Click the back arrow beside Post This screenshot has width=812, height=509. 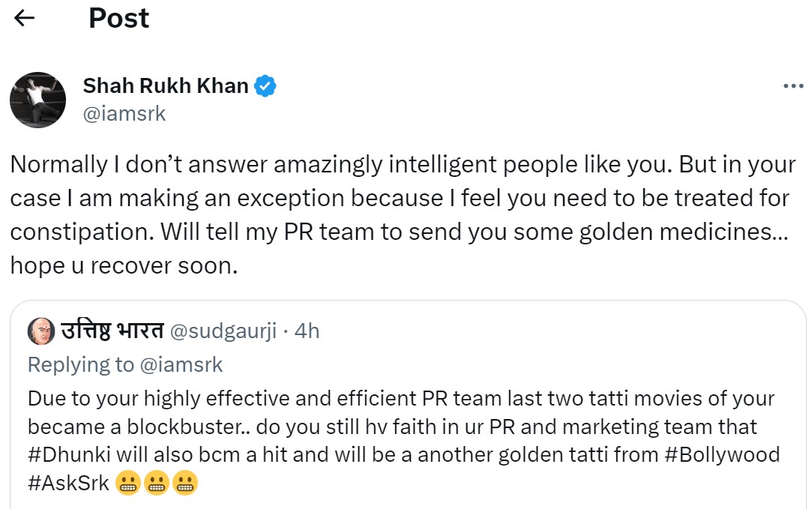click(x=25, y=18)
